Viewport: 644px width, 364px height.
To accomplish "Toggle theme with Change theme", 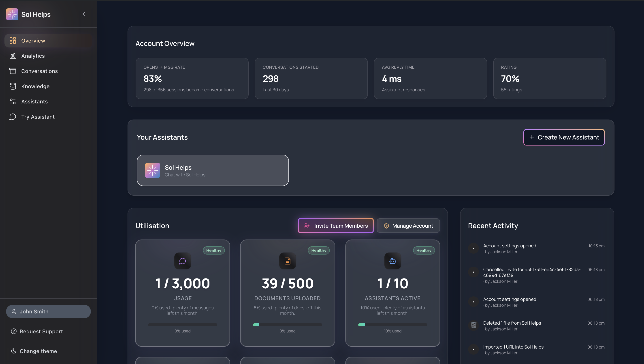I will coord(38,351).
